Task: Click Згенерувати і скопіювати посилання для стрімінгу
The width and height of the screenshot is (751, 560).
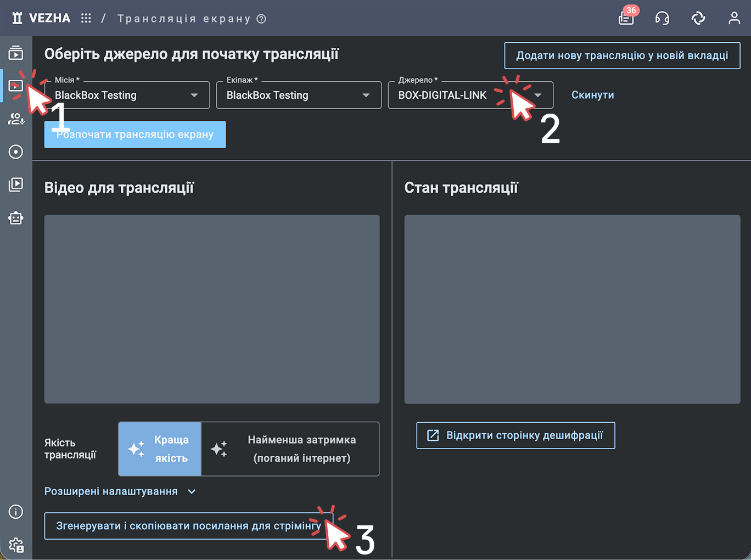Action: [189, 526]
